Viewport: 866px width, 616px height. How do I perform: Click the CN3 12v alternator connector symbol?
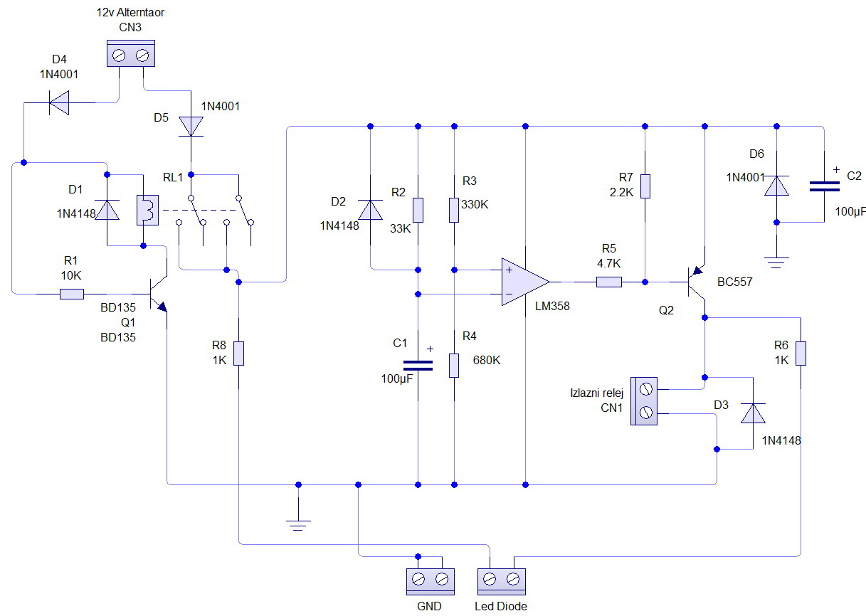coord(130,55)
